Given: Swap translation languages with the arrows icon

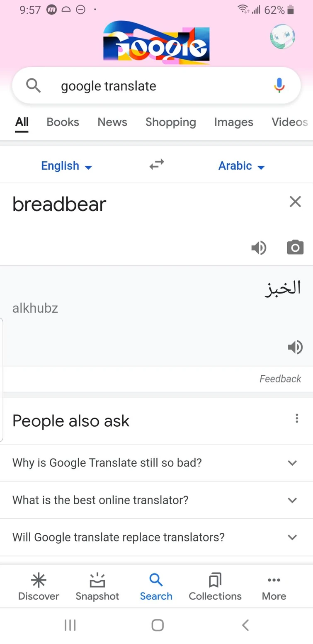Looking at the screenshot, I should pyautogui.click(x=156, y=164).
